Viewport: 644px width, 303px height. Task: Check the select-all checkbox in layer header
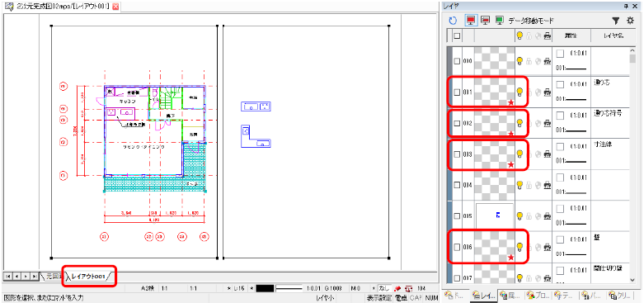[457, 36]
